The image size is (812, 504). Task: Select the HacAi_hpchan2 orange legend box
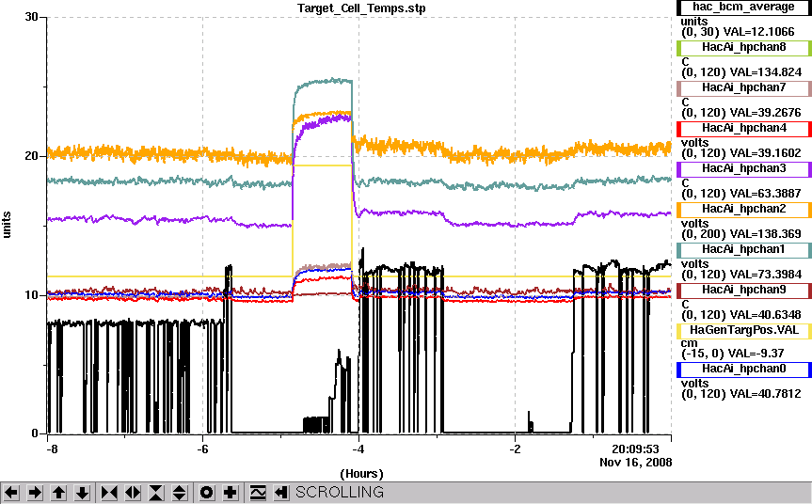tap(743, 209)
